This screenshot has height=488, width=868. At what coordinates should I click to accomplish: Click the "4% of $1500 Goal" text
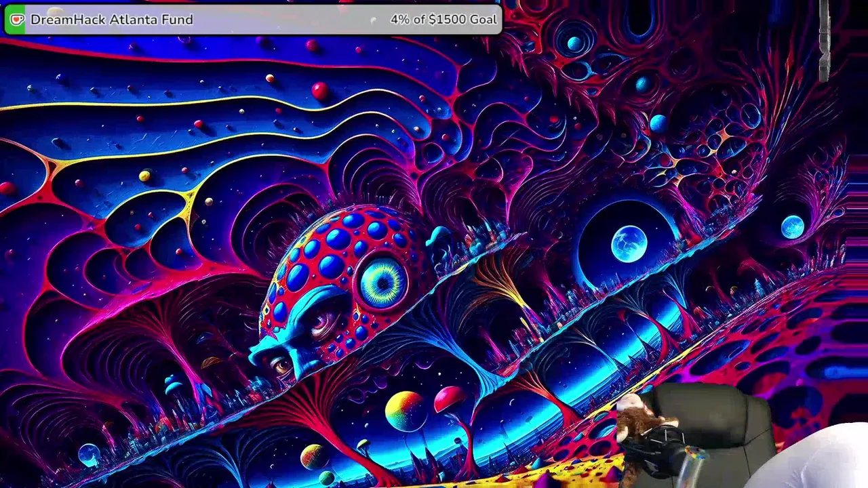443,20
